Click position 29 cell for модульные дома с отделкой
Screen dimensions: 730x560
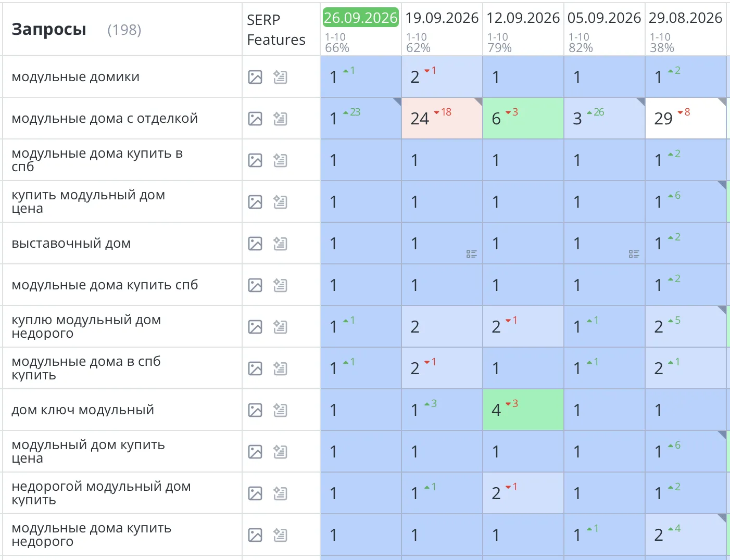click(x=686, y=119)
